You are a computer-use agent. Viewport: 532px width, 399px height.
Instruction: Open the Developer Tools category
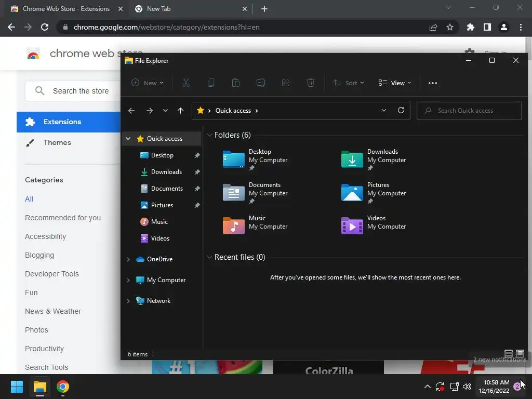(x=52, y=274)
